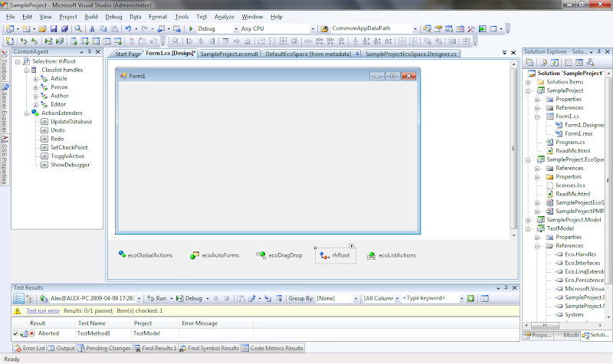Toggle auto-hide pin on Test Results panel

(506, 288)
